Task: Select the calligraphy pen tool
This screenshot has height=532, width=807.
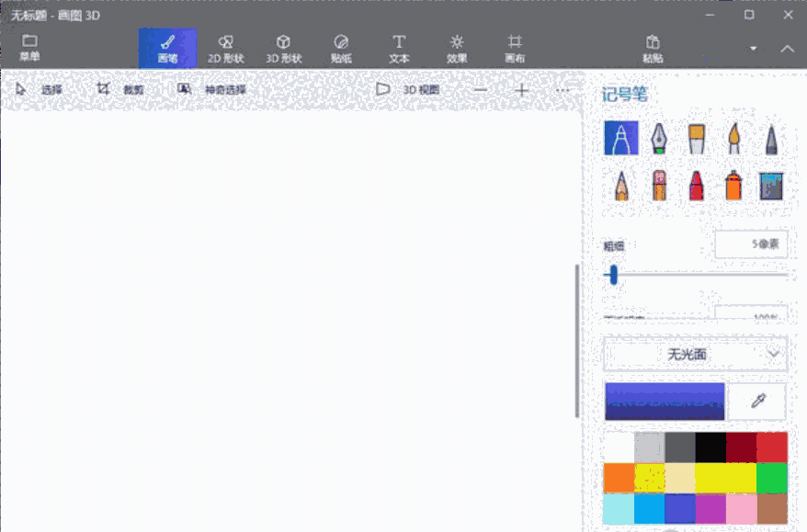Action: pos(658,138)
